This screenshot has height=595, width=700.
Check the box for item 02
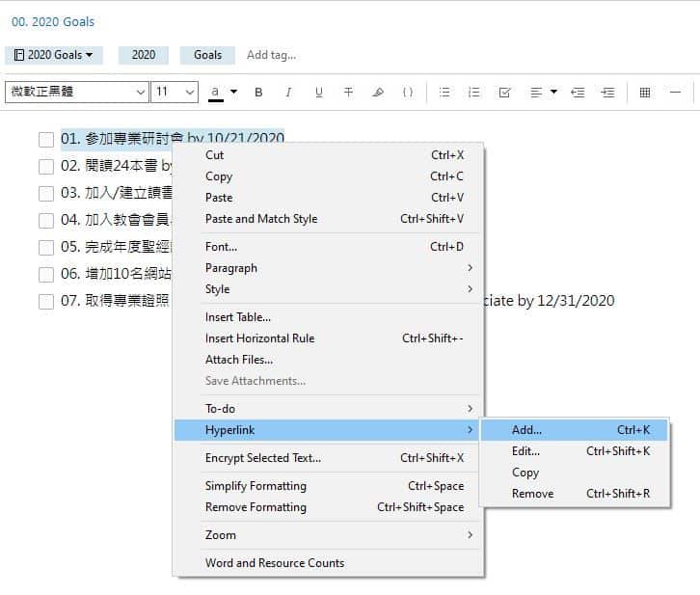point(46,166)
